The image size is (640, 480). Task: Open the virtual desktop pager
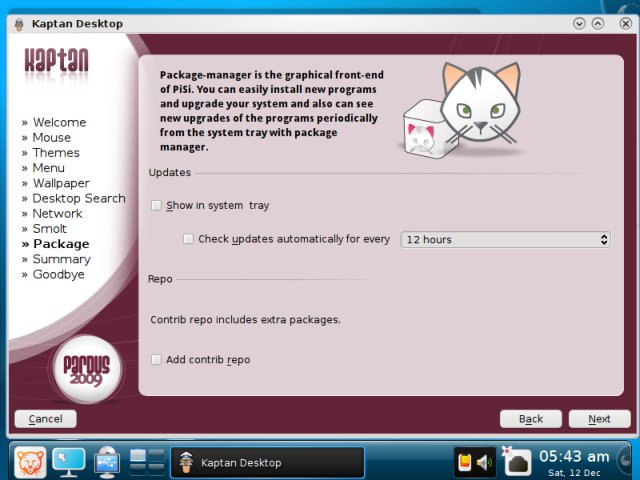pyautogui.click(x=147, y=462)
